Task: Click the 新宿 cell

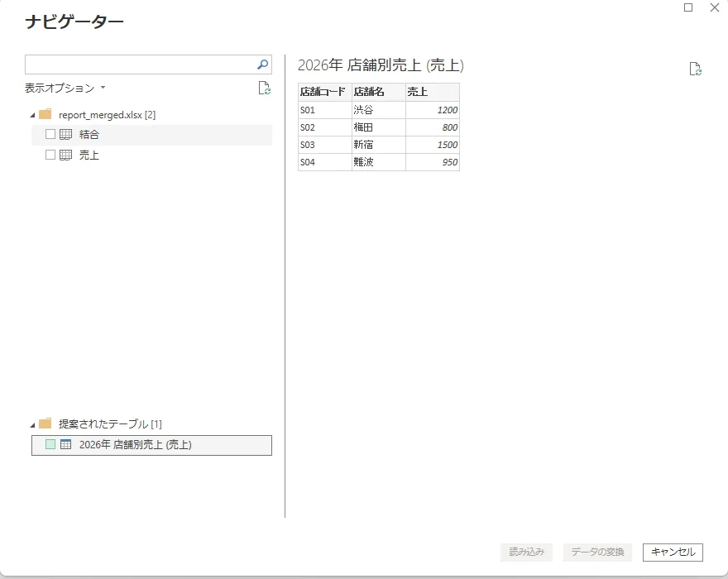Action: pos(379,145)
